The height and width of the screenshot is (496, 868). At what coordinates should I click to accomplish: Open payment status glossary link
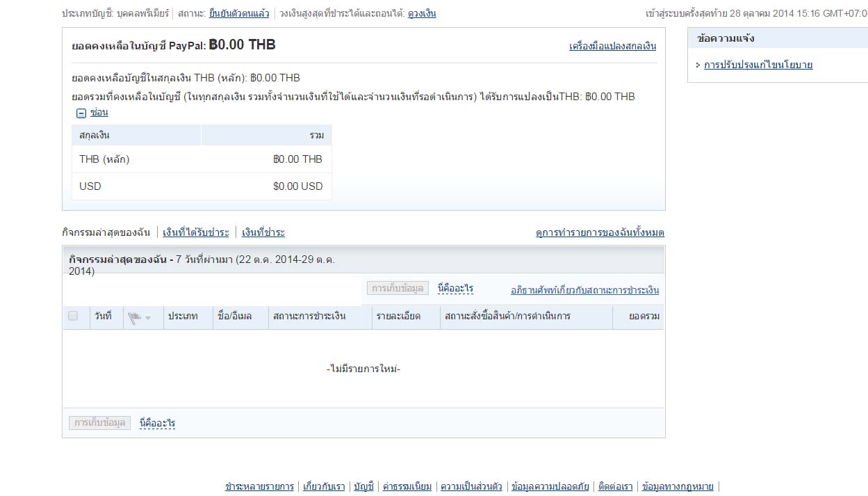584,290
